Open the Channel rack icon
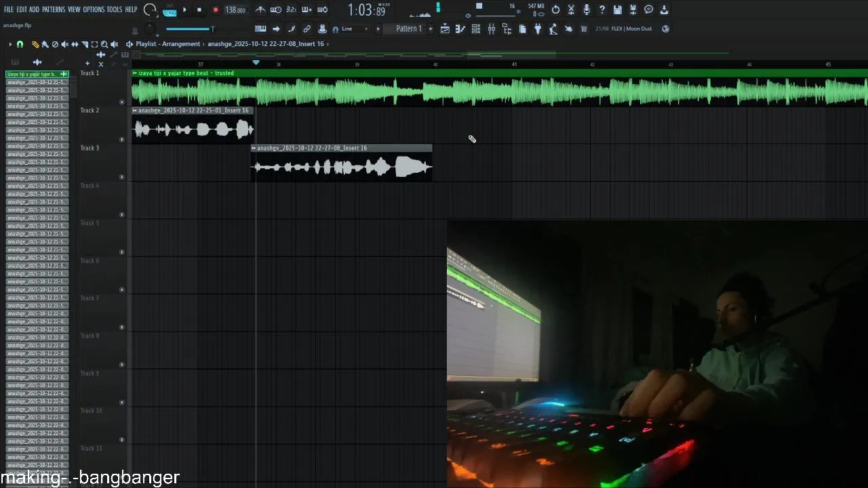This screenshot has width=868, height=488. (x=475, y=28)
